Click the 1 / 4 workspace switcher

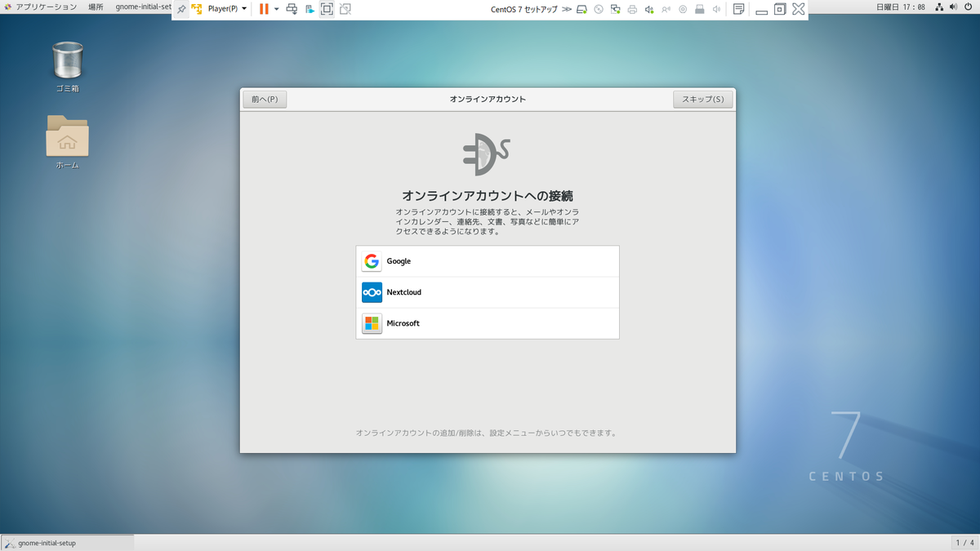tap(964, 543)
